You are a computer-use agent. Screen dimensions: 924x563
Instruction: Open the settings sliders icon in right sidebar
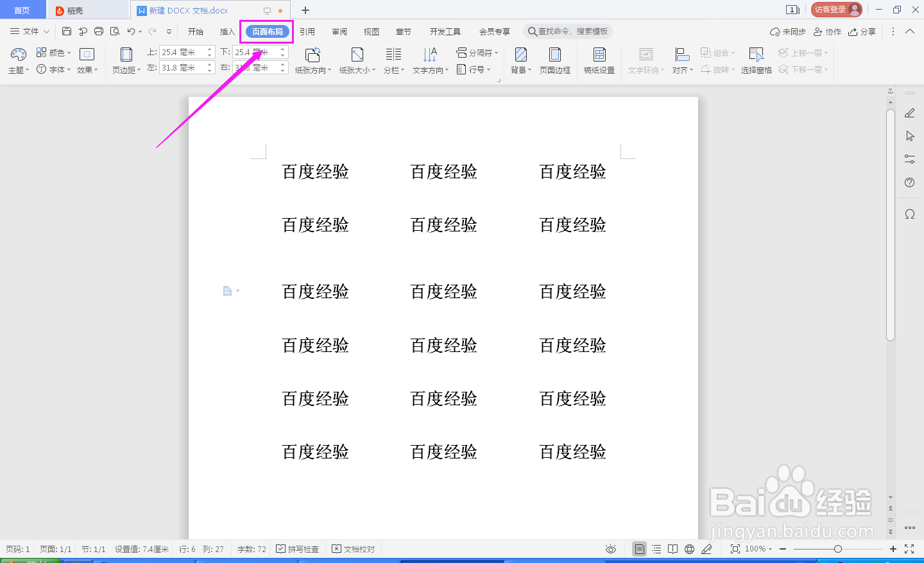coord(909,159)
